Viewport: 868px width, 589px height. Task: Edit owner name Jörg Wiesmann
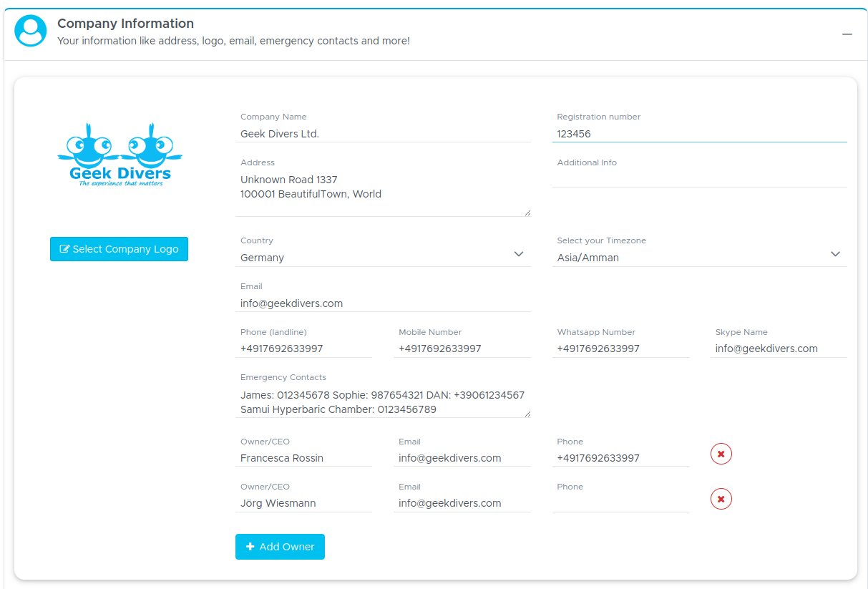click(x=303, y=503)
